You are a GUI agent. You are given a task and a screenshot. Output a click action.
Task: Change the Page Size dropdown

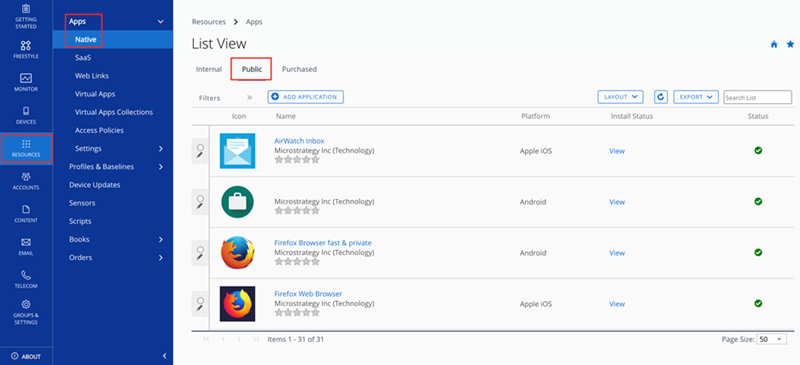[x=772, y=339]
